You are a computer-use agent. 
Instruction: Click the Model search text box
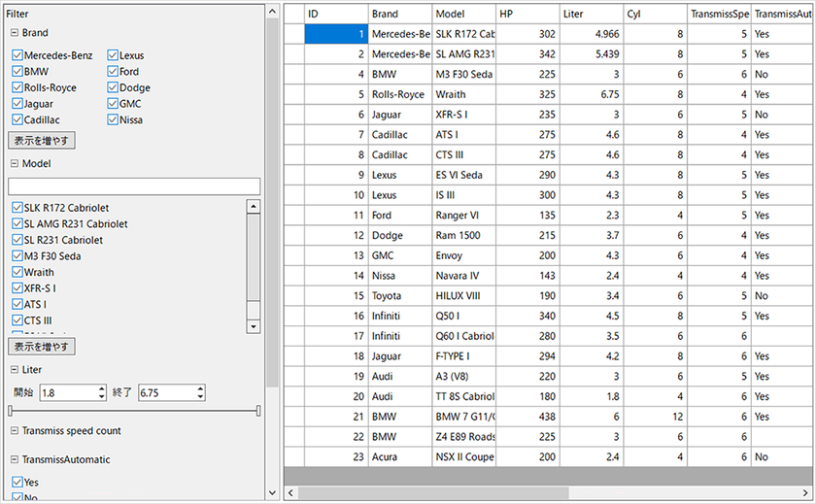click(x=134, y=186)
